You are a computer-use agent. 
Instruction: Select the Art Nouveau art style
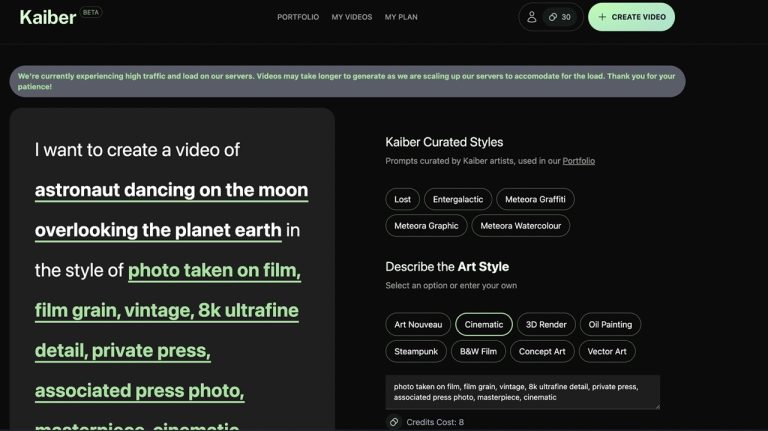(x=418, y=324)
